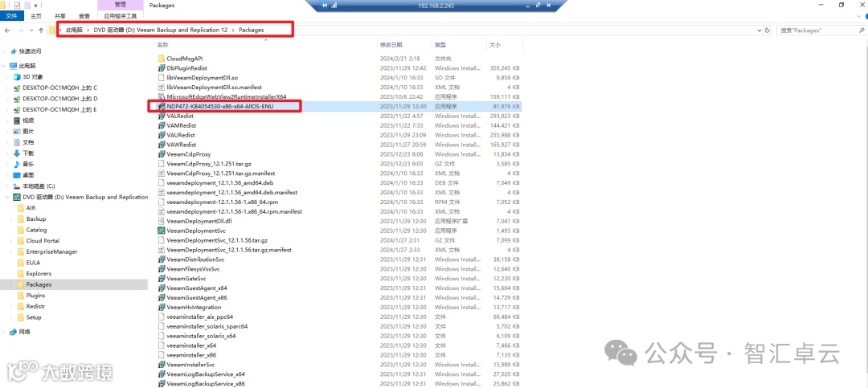The height and width of the screenshot is (388, 868).
Task: Switch to the 主页 ribbon tab
Action: click(x=35, y=17)
